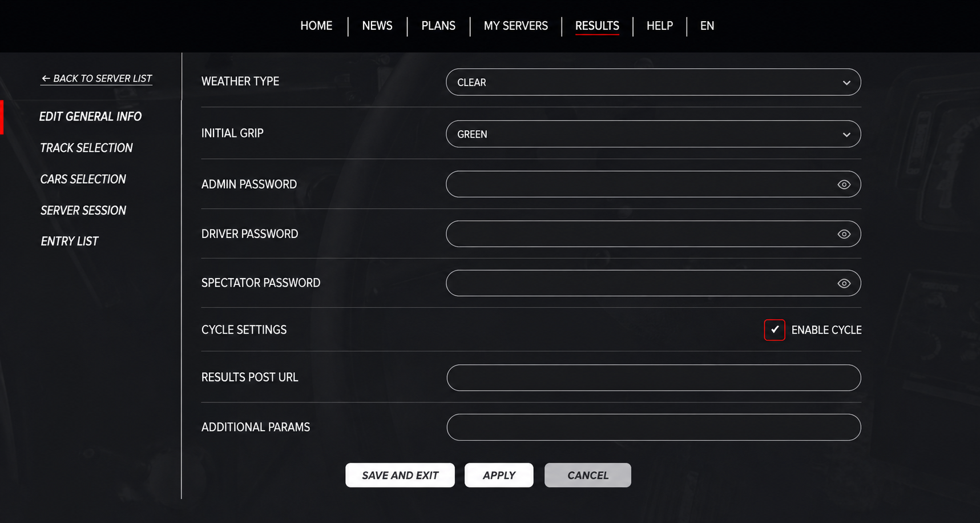Toggle spectator password visibility eye icon
Image resolution: width=980 pixels, height=523 pixels.
click(844, 283)
